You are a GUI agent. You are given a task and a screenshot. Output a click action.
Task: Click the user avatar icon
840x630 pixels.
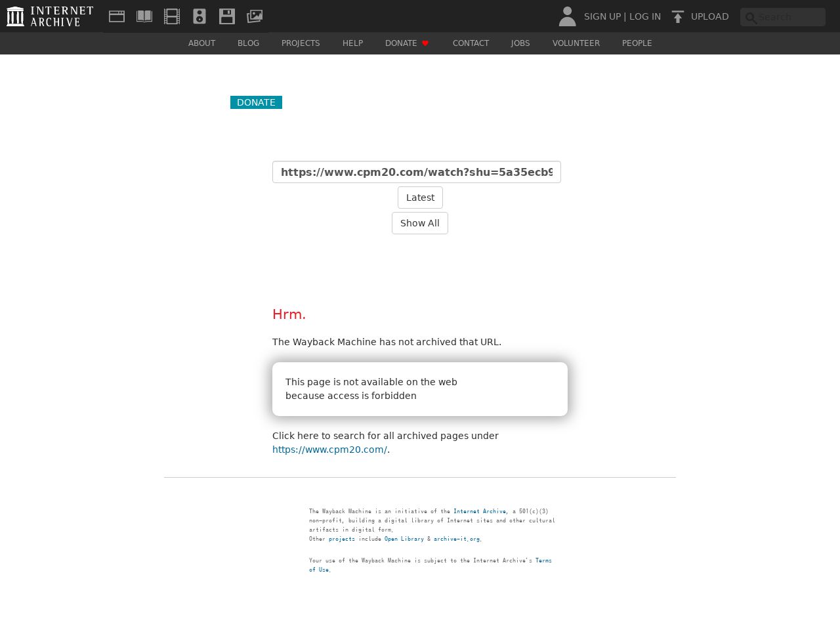click(567, 16)
